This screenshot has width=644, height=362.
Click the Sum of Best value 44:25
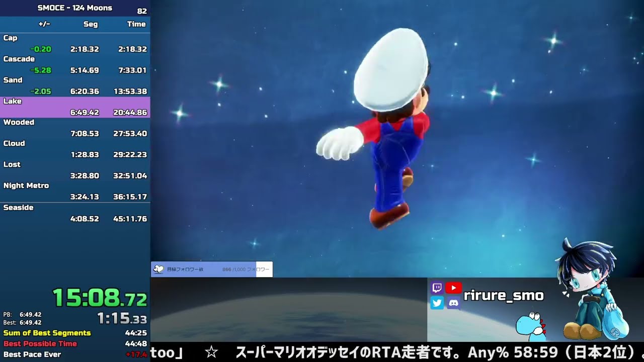click(136, 333)
